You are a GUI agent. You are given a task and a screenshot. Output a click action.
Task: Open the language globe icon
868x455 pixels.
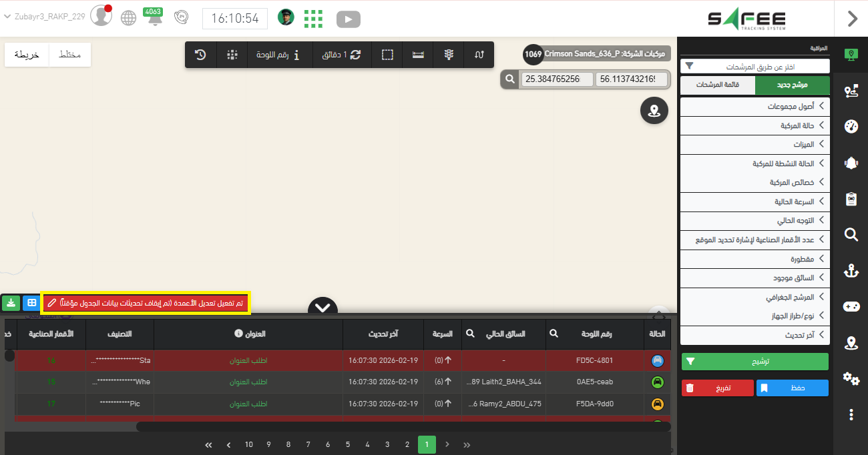pos(129,18)
